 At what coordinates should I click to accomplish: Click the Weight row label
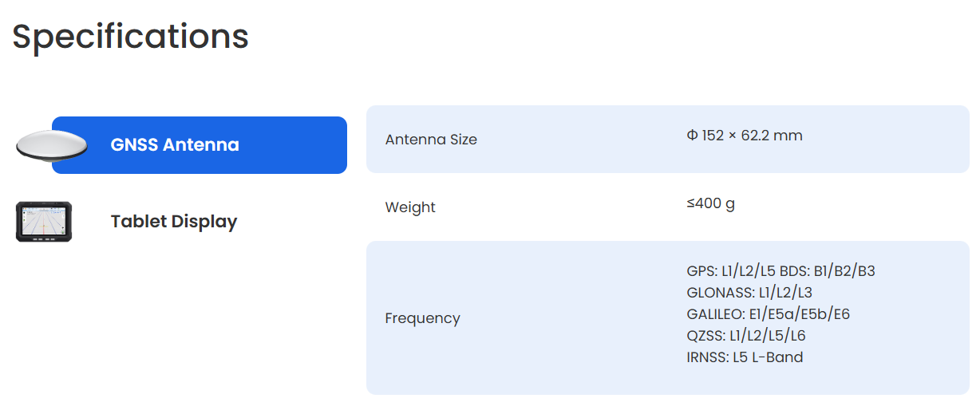(x=410, y=207)
